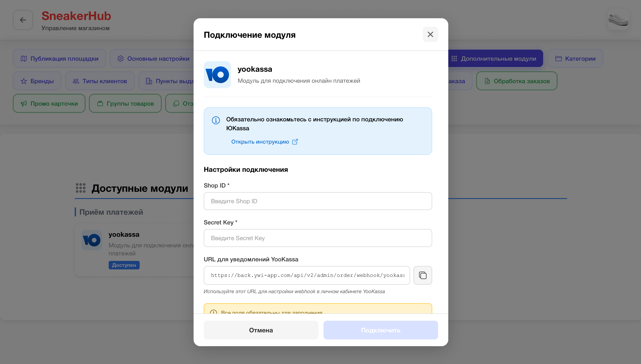Click the back arrow next to SneakerHub
Viewport: 641px width, 364px height.
[23, 20]
